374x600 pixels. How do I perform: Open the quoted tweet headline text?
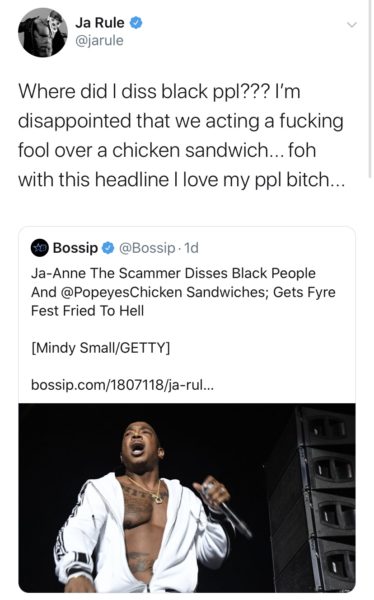(183, 292)
